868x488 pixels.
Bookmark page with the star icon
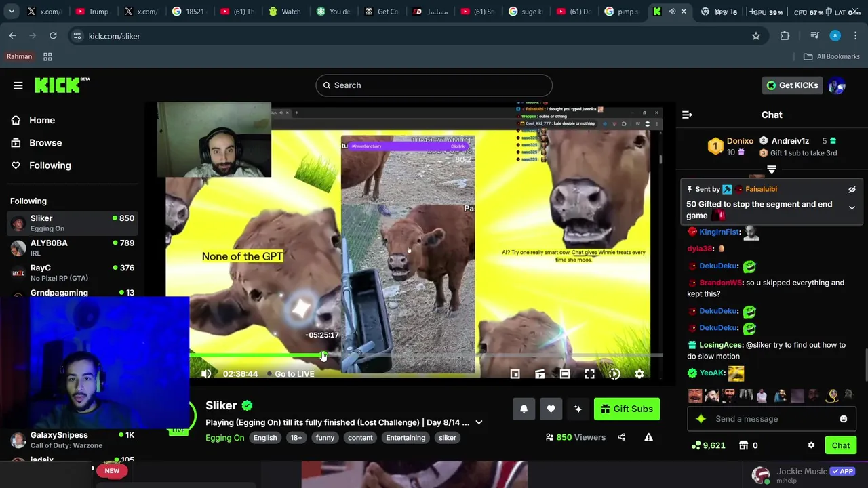tap(756, 36)
